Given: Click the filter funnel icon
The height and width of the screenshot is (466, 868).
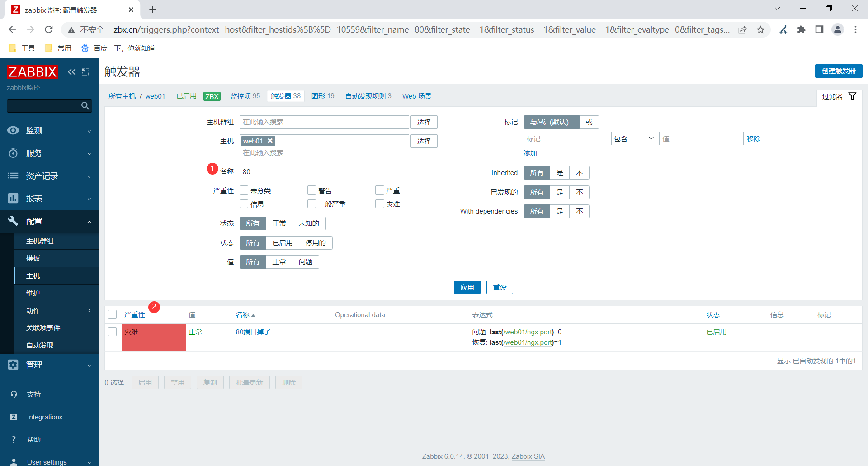Looking at the screenshot, I should point(852,96).
